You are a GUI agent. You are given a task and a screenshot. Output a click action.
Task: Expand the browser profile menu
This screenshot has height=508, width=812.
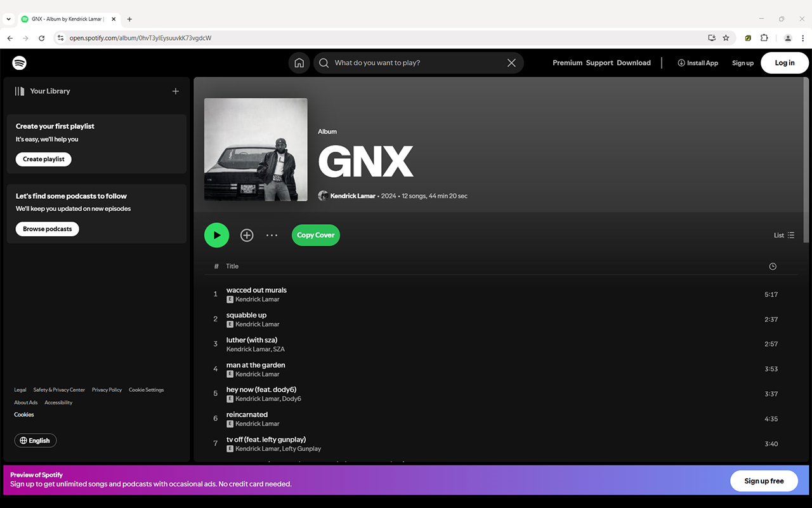788,37
